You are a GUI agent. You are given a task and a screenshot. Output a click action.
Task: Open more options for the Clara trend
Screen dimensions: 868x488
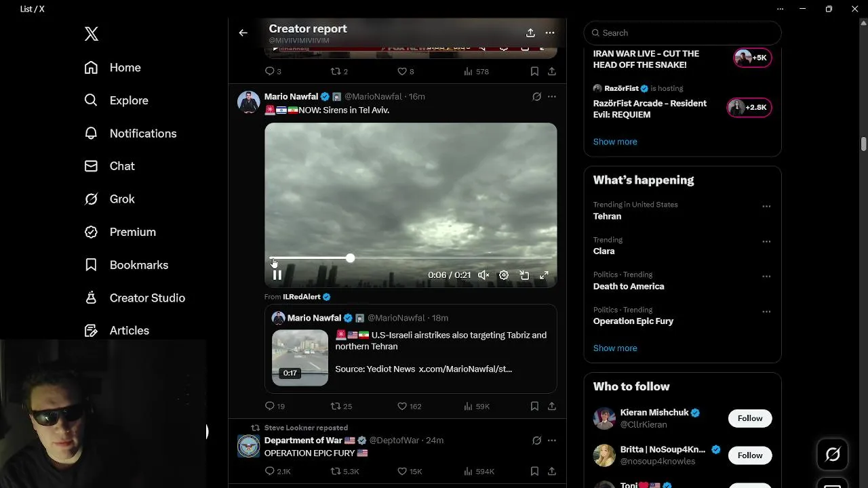(x=766, y=241)
